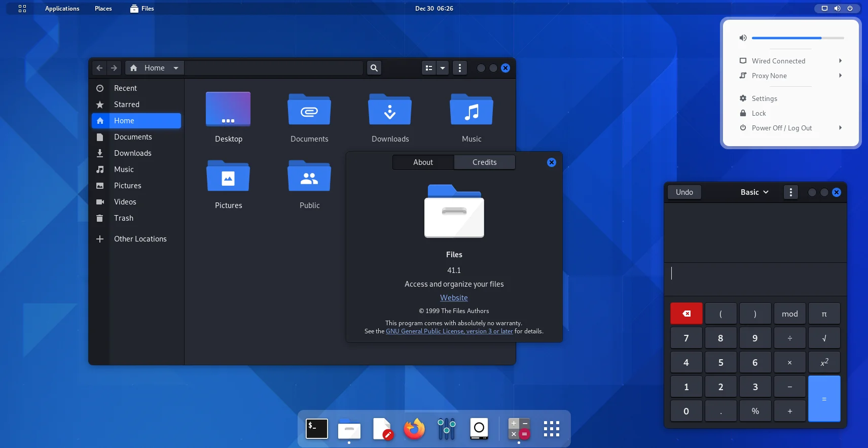Click the pi button in Calculator
The height and width of the screenshot is (448, 868).
pyautogui.click(x=824, y=314)
